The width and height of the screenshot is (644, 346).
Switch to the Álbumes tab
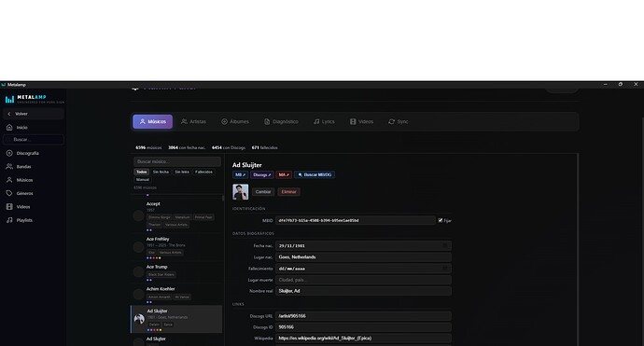coord(235,121)
